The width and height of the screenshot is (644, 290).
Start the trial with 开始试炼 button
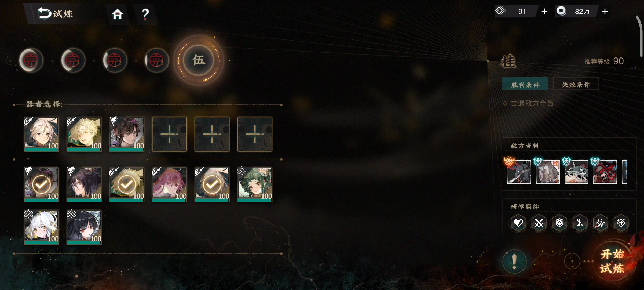coord(613,261)
